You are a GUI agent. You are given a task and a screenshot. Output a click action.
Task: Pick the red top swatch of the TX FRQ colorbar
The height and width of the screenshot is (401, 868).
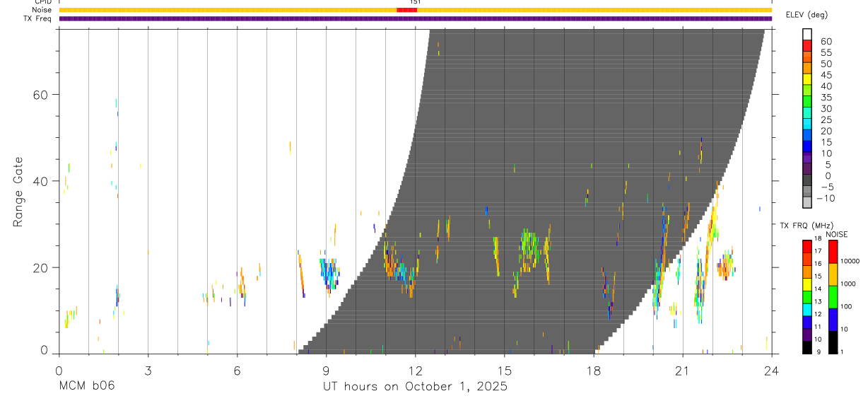click(807, 246)
